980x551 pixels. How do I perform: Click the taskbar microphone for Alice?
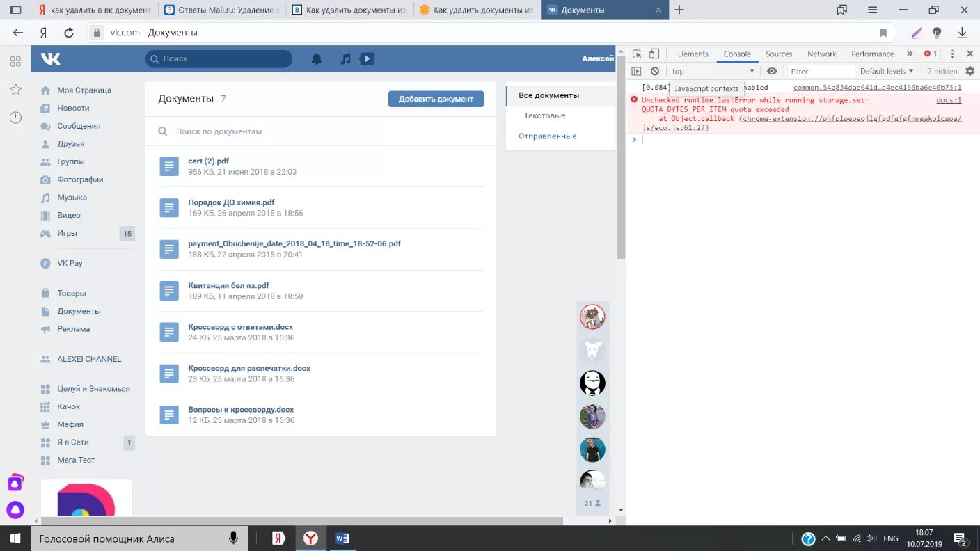coord(233,538)
